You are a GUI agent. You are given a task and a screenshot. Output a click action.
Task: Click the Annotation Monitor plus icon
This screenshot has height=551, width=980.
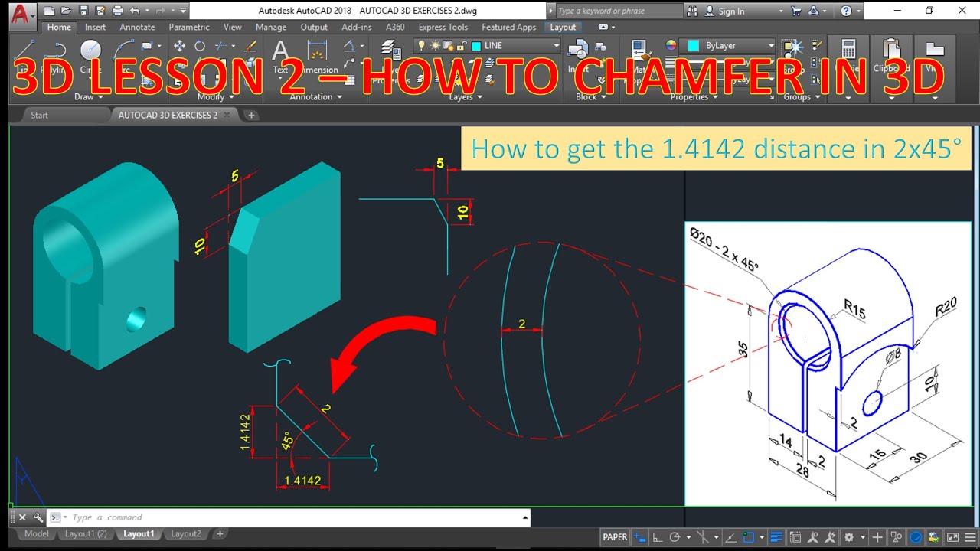point(877,537)
